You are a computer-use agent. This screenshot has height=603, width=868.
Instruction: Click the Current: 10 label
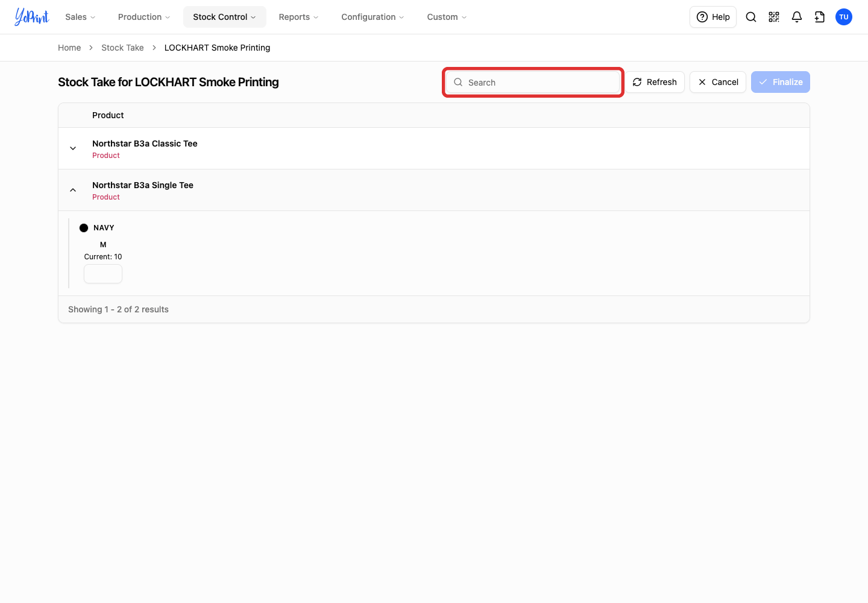(103, 257)
